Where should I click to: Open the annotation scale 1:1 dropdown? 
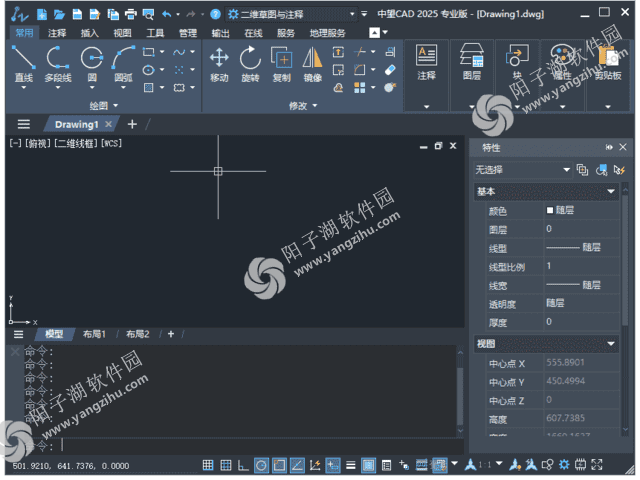499,463
